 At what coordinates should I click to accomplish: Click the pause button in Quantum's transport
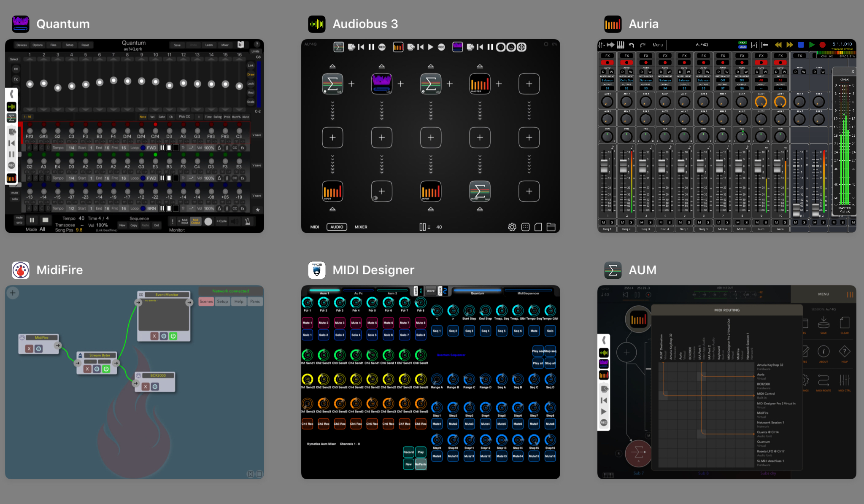tap(32, 220)
